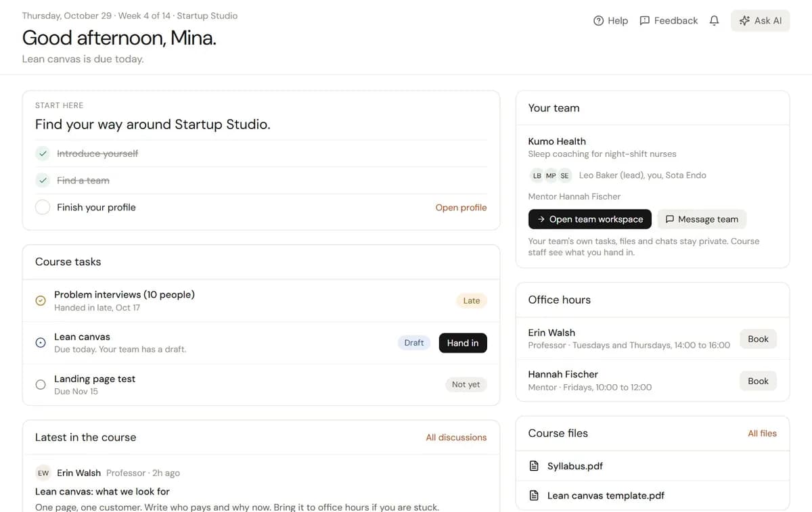Click Erin Walsh's EW avatar
Screen dimensions: 812x512
coord(43,473)
